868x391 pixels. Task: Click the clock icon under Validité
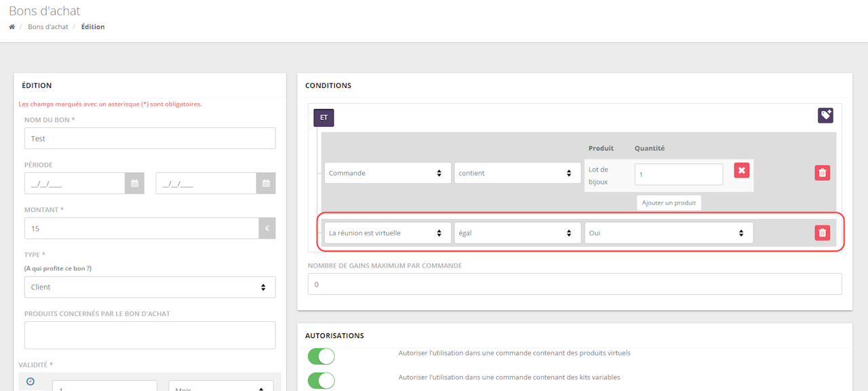(x=30, y=382)
